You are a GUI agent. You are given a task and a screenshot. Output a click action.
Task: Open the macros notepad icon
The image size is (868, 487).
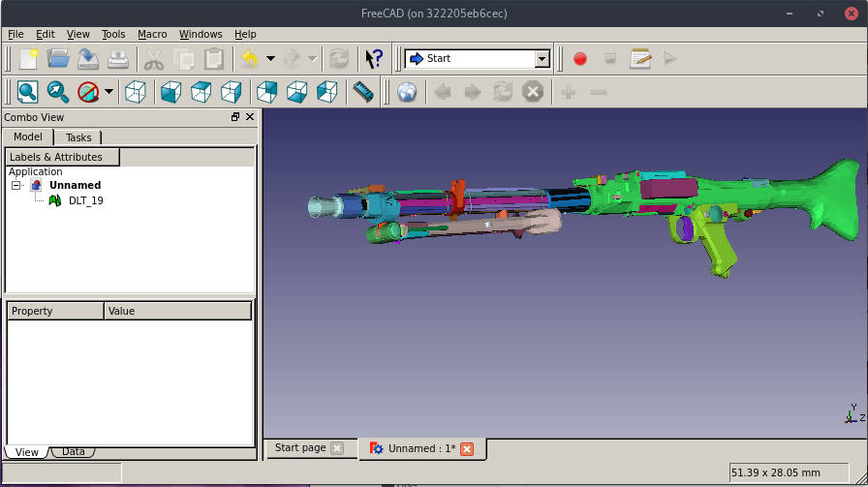click(x=640, y=59)
